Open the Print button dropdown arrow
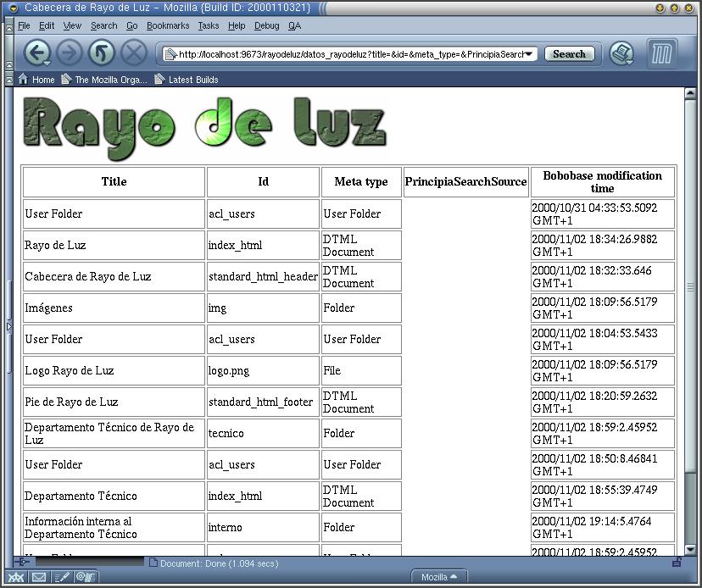The height and width of the screenshot is (588, 702). [630, 62]
